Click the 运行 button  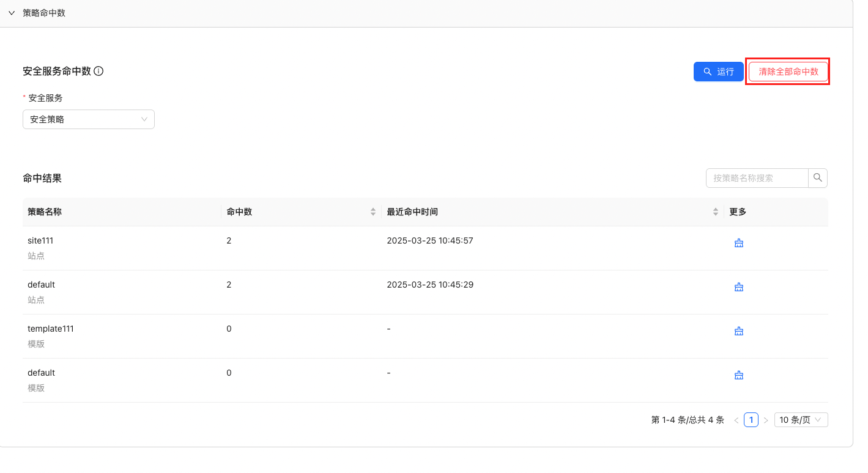coord(718,72)
